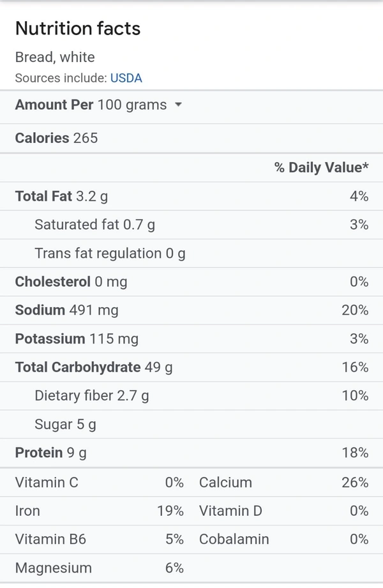Click the Sugar 5 g entry
This screenshot has height=588, width=383.
coord(65,425)
